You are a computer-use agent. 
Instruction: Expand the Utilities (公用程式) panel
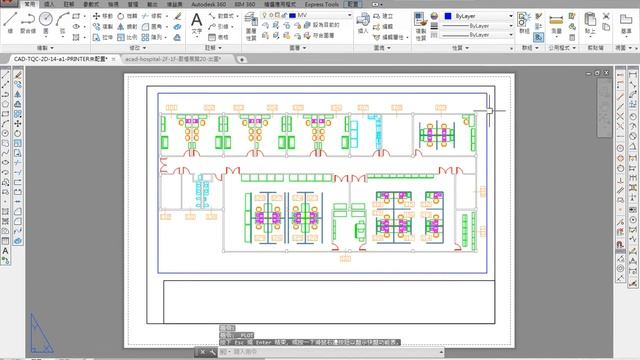(x=562, y=48)
